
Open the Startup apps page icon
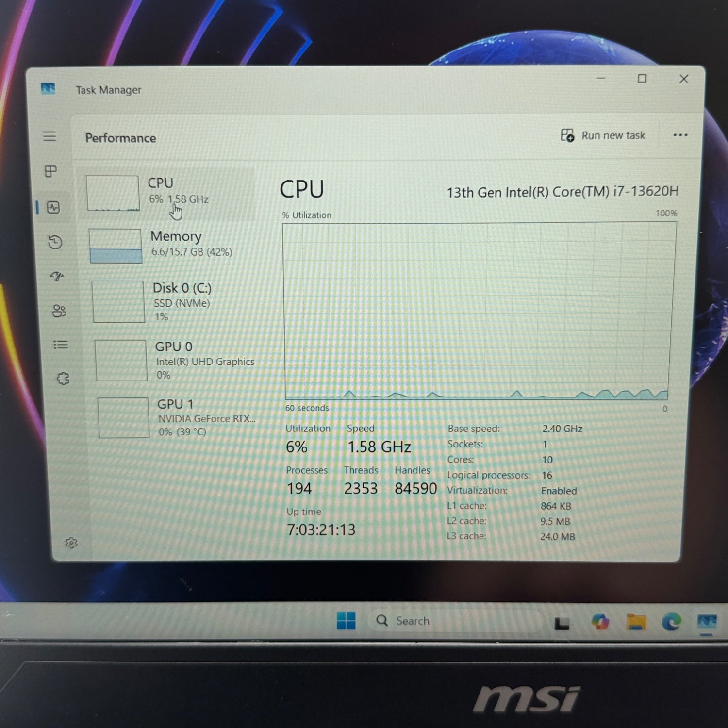click(57, 276)
